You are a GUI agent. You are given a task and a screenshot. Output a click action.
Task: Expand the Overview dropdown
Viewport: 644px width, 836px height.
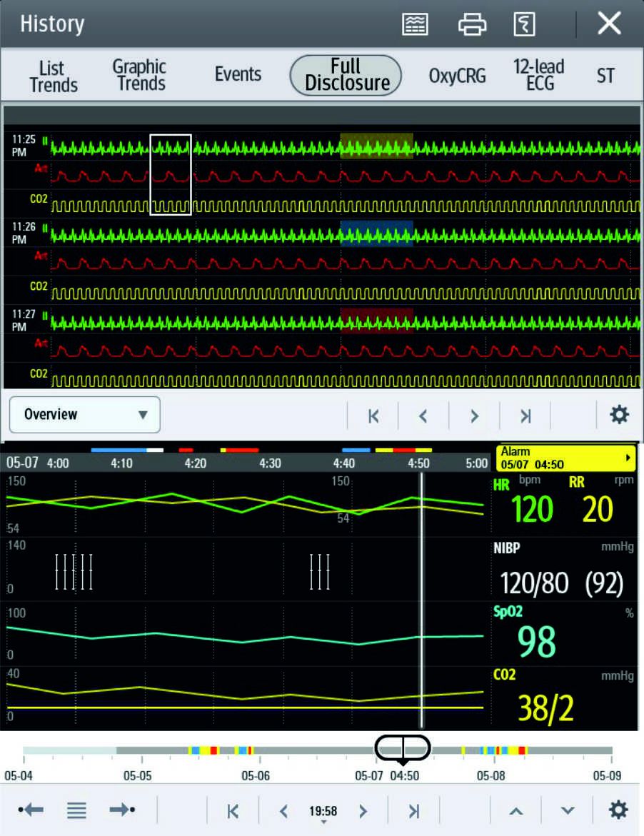[85, 415]
